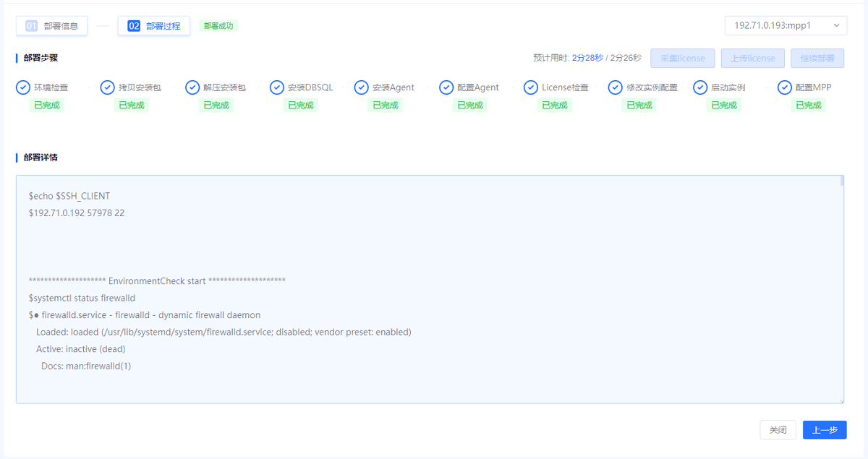Click the 启动实例 step check icon
Image resolution: width=868 pixels, height=459 pixels.
click(x=700, y=87)
